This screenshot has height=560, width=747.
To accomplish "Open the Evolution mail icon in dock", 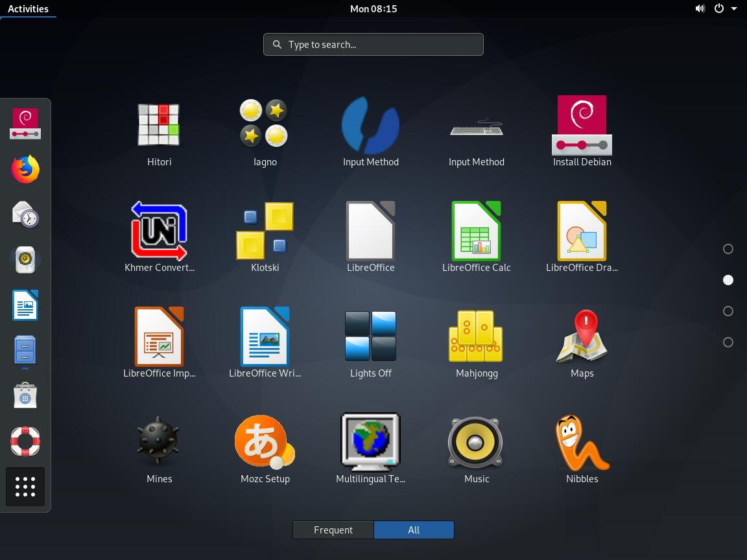I will pos(25,215).
